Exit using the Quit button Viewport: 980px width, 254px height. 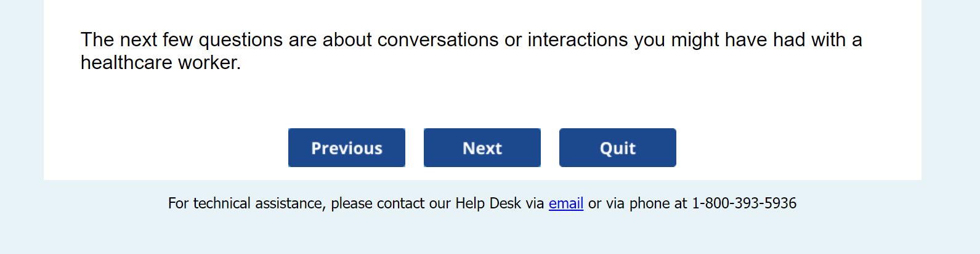tap(617, 148)
